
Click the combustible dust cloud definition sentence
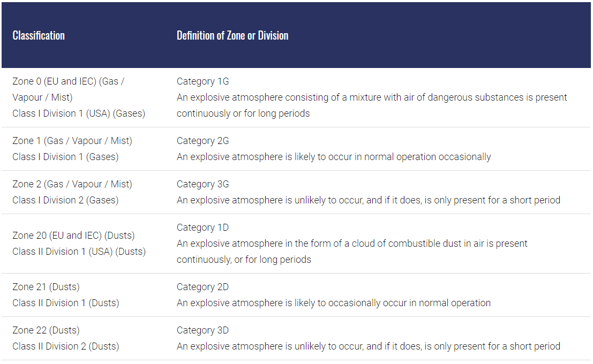(352, 244)
